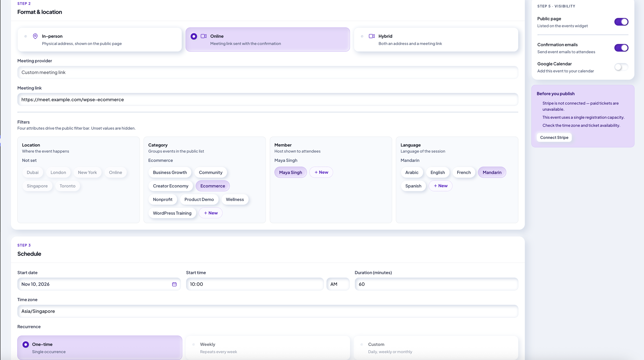
Task: Click the video camera icon on Online card
Action: (x=203, y=36)
